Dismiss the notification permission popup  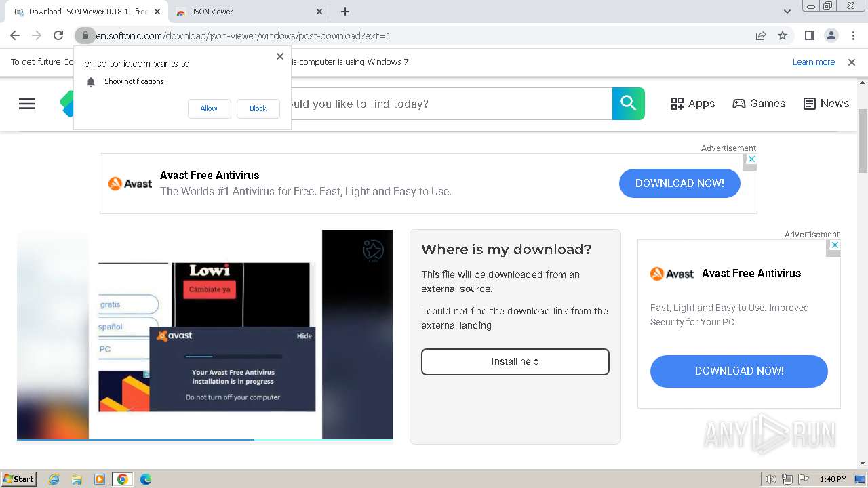(280, 56)
